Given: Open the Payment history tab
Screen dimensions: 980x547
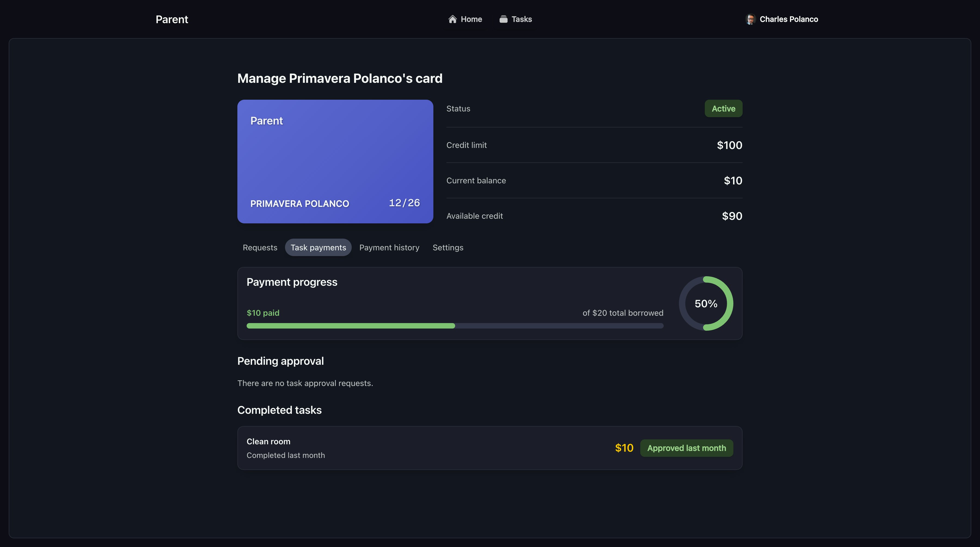Looking at the screenshot, I should pyautogui.click(x=389, y=247).
